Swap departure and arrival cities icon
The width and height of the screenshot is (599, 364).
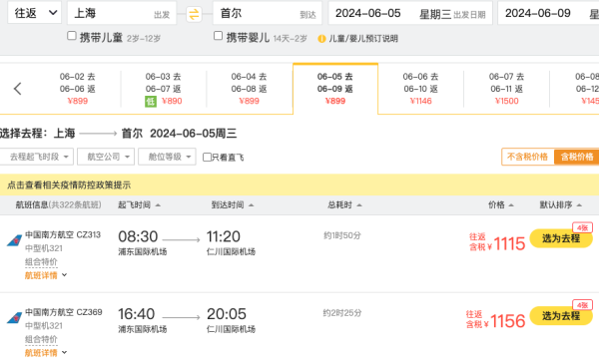coord(194,15)
